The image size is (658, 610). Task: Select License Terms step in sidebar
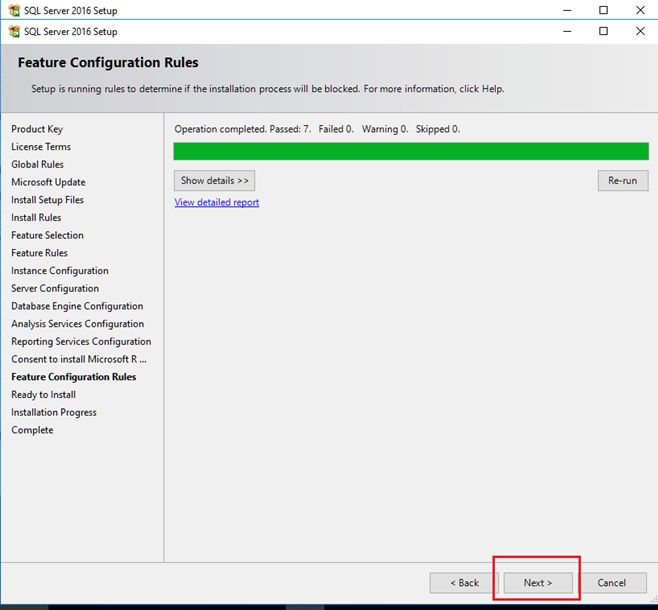[41, 147]
